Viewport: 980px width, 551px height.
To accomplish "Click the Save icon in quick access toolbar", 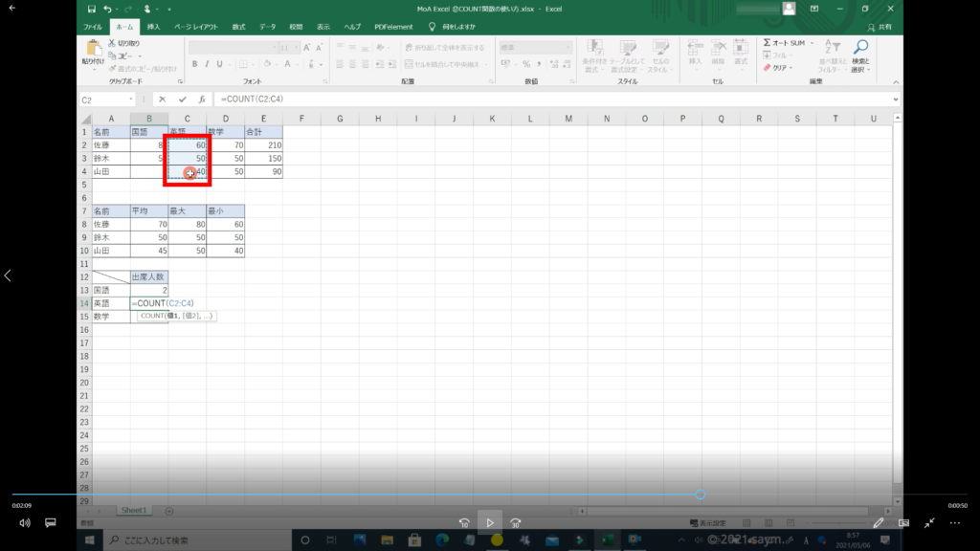I will 90,9.
